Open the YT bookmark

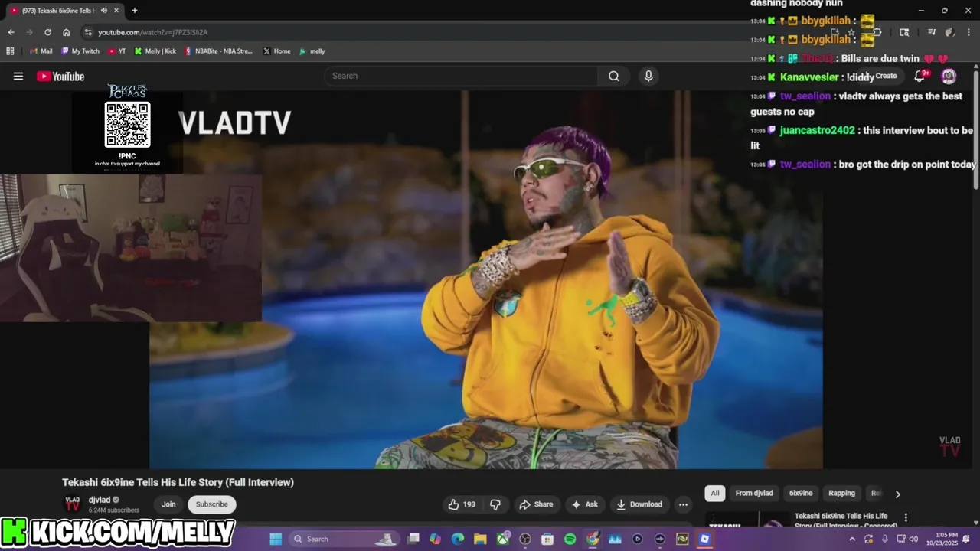pyautogui.click(x=117, y=51)
